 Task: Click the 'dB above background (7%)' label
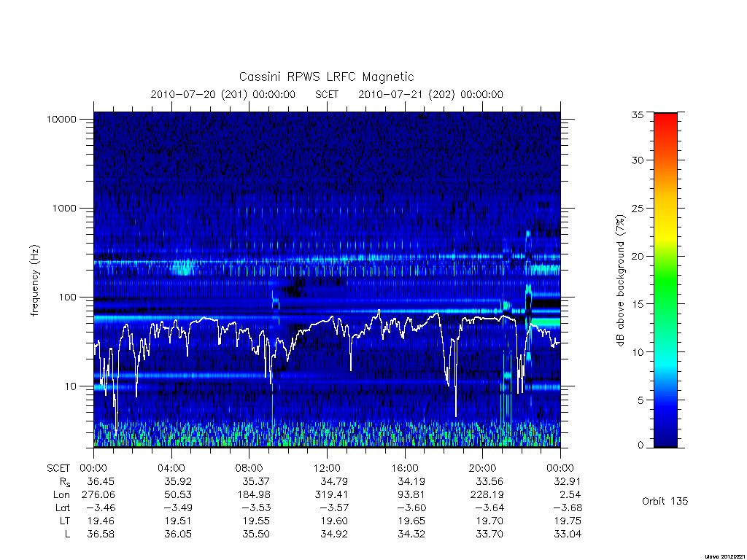[x=620, y=281]
